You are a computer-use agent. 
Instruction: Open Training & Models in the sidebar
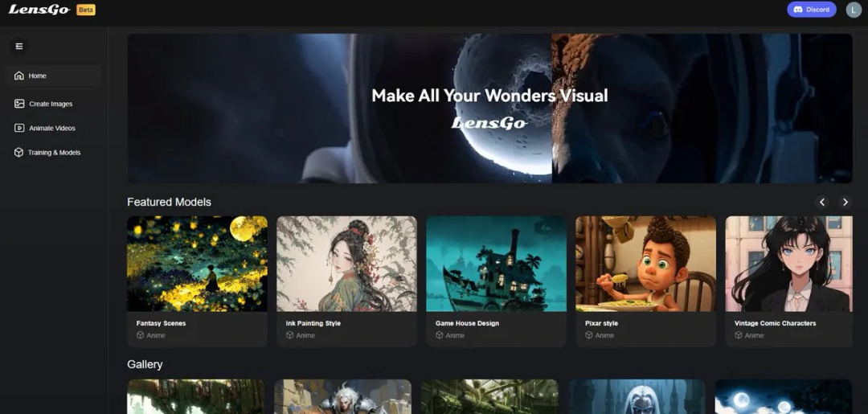(x=54, y=152)
